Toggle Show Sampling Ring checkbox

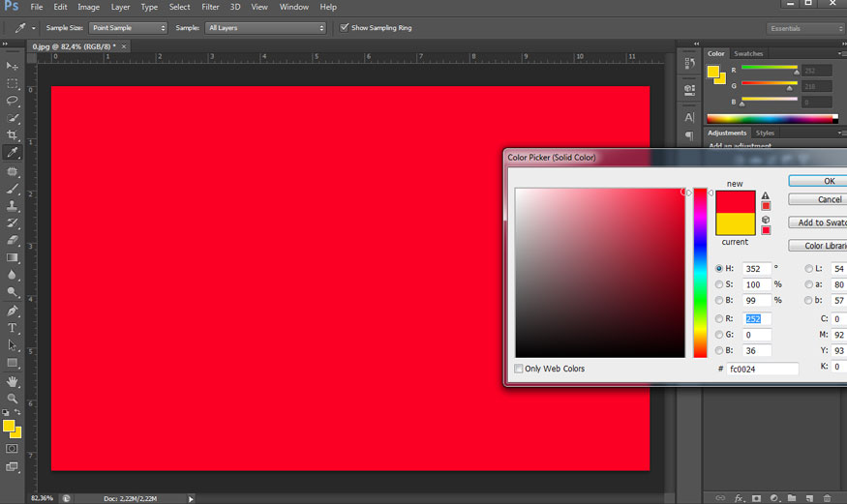(345, 28)
